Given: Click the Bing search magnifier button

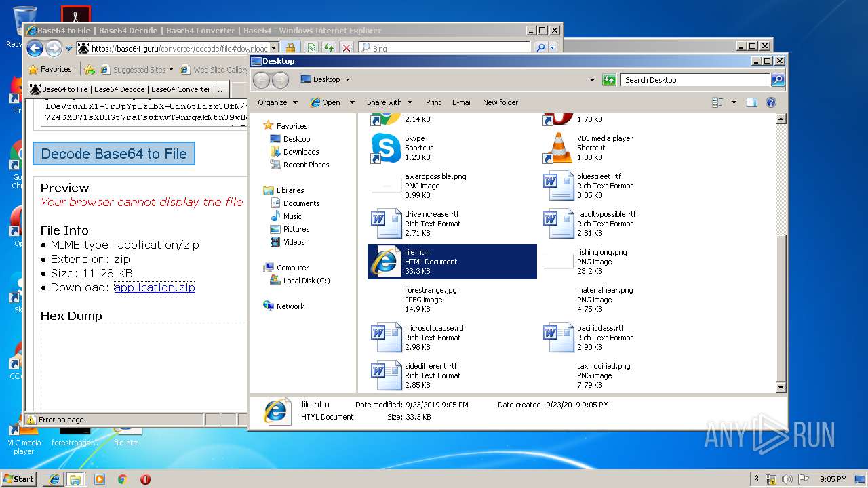Looking at the screenshot, I should tap(540, 48).
